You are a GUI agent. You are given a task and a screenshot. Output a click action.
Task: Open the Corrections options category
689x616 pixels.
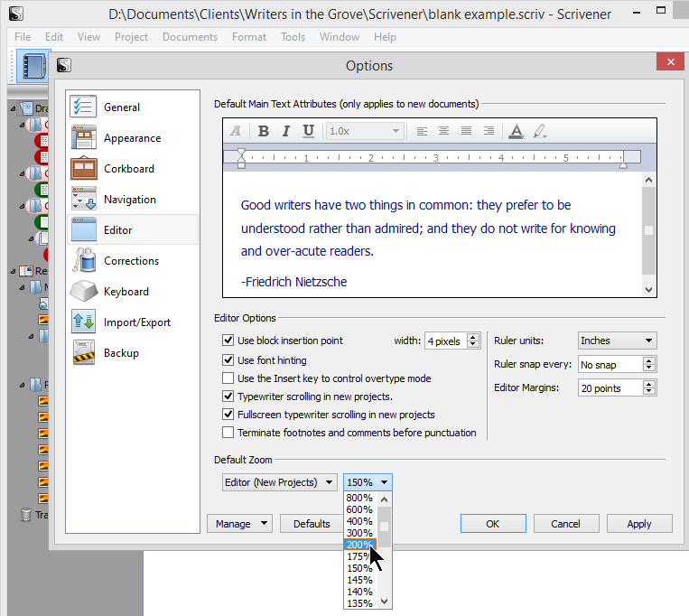coord(131,261)
